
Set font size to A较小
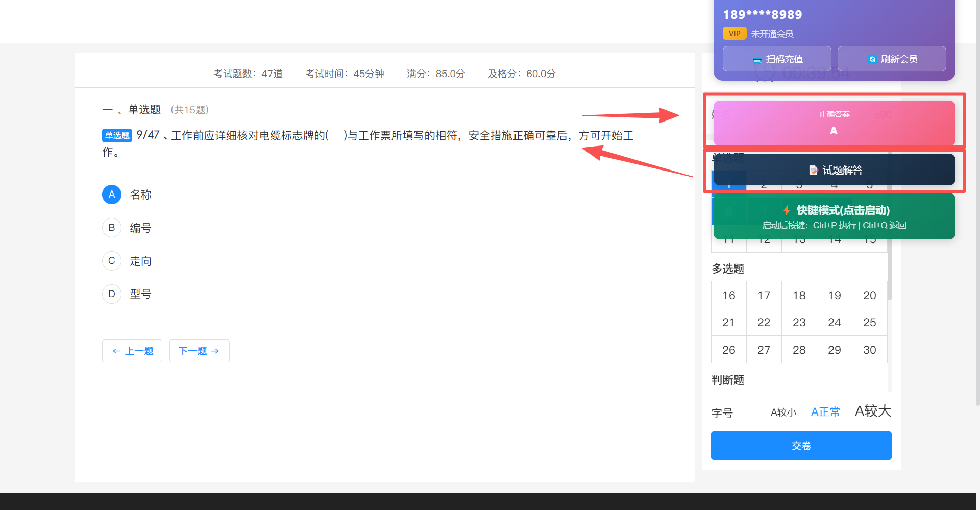(x=783, y=412)
